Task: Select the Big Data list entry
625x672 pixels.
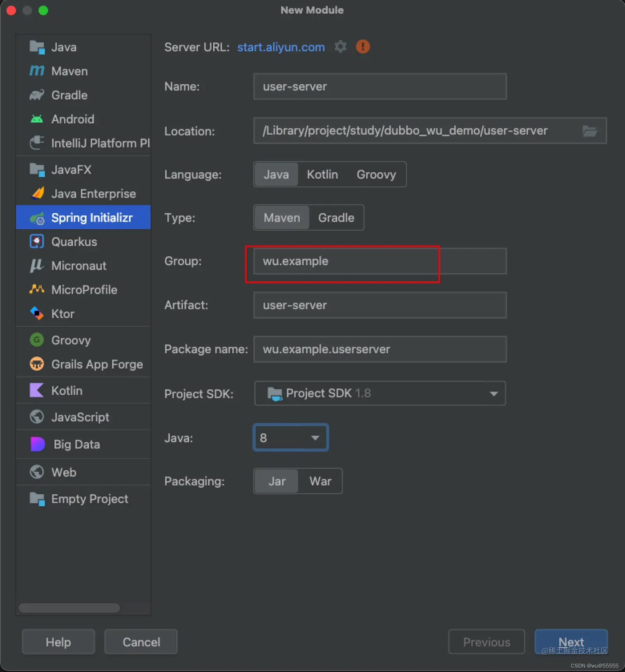Action: click(83, 444)
